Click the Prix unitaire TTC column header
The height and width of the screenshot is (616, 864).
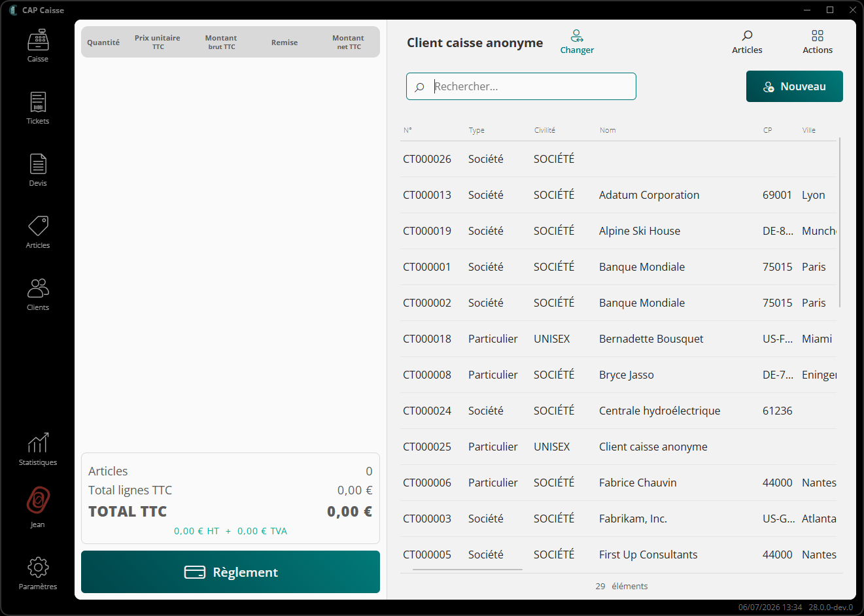158,42
